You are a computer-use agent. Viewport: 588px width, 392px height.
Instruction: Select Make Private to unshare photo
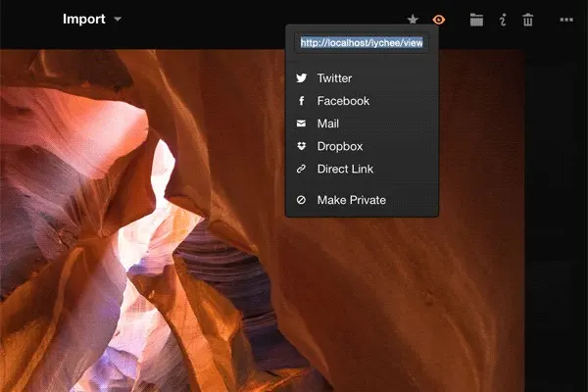click(351, 200)
